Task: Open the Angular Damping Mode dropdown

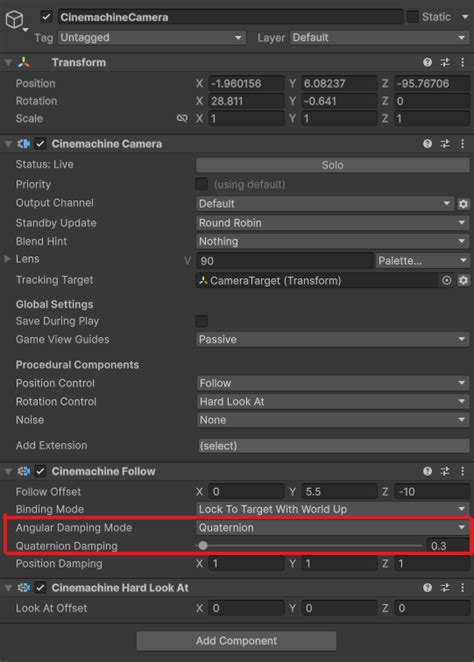Action: pyautogui.click(x=333, y=528)
